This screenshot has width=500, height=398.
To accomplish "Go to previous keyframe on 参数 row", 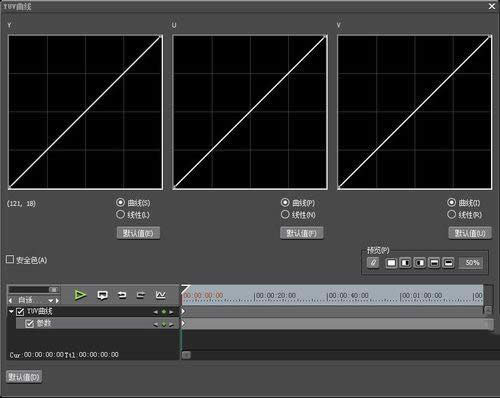I will click(x=156, y=324).
